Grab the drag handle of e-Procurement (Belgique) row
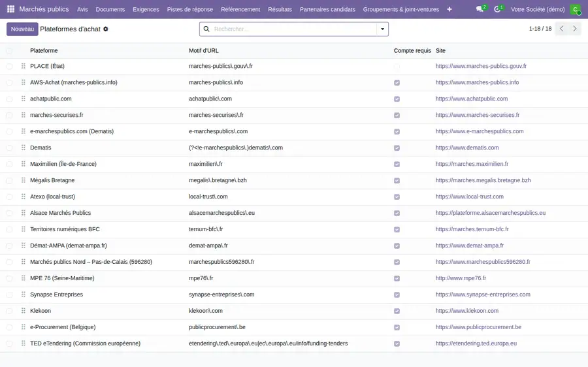 pyautogui.click(x=24, y=327)
